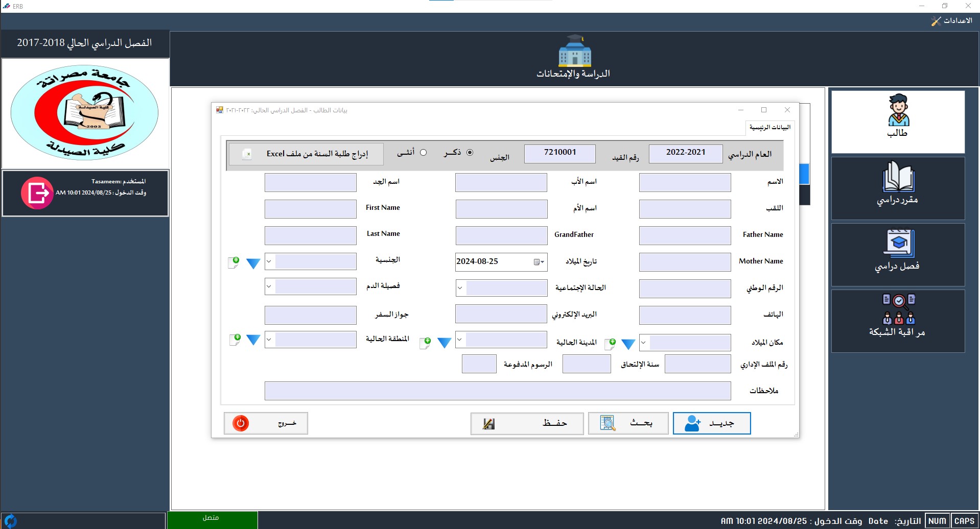The image size is (980, 529).
Task: Click the اسم الجد grandfather name field
Action: click(x=311, y=182)
